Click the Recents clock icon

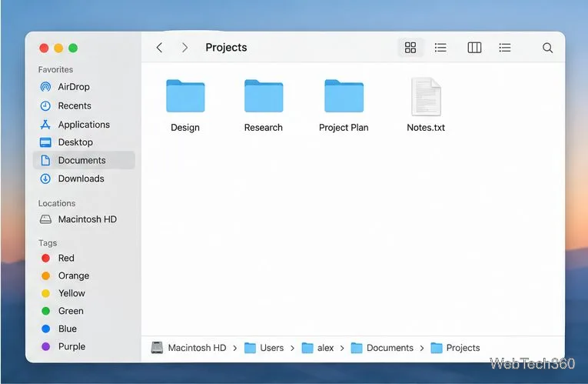[x=45, y=106]
